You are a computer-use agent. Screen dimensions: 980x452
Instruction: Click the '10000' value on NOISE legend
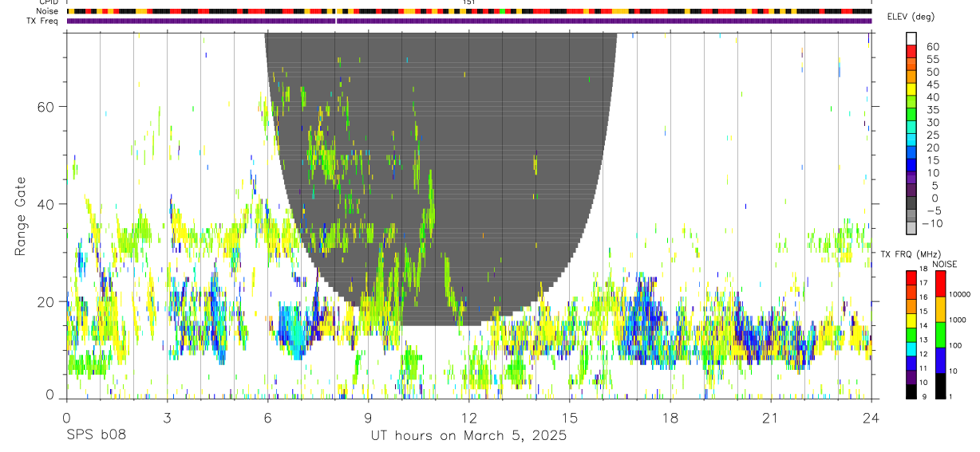(x=960, y=294)
